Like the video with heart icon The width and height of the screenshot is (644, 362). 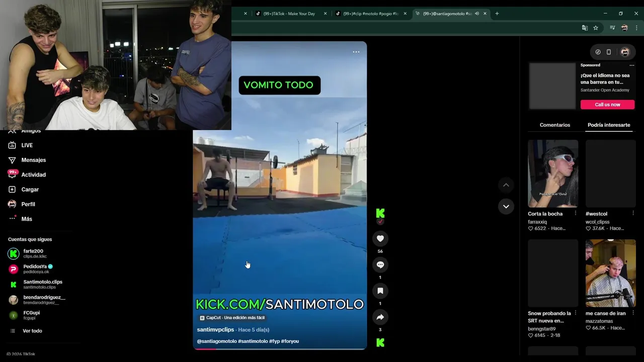tap(380, 239)
